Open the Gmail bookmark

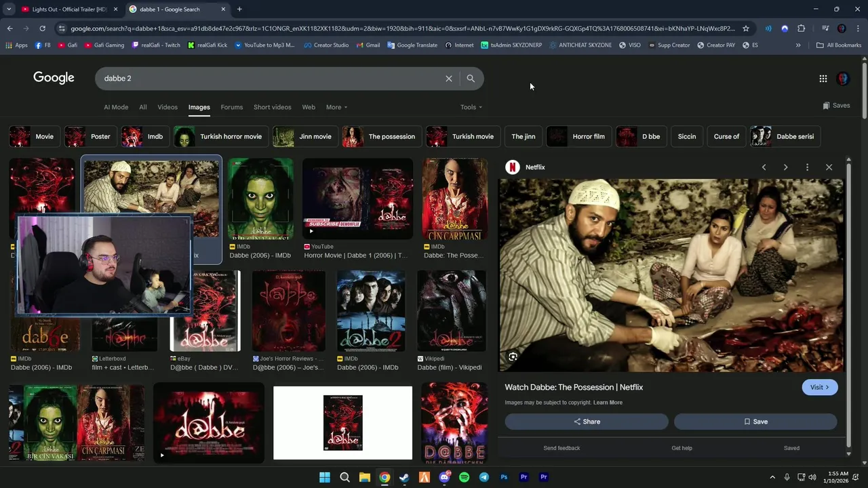click(x=367, y=45)
